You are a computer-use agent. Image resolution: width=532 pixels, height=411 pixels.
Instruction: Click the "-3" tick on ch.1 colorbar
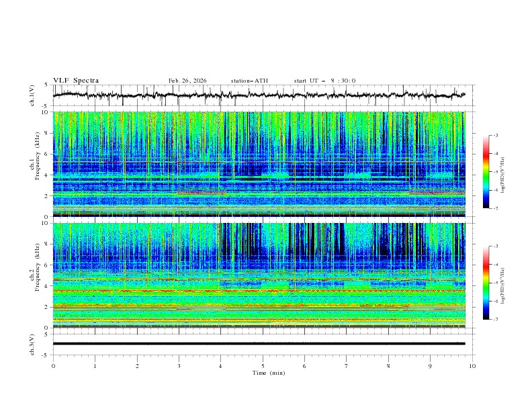point(496,135)
